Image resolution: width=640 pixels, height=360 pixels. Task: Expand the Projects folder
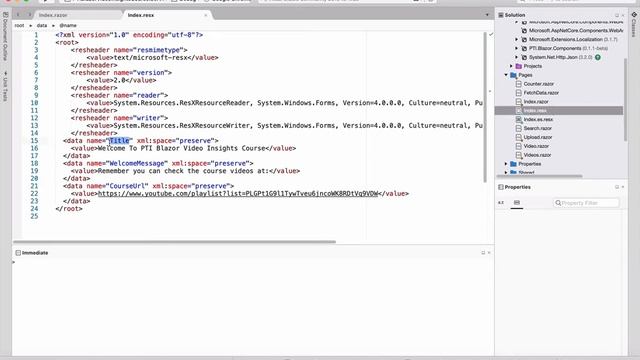(x=511, y=66)
